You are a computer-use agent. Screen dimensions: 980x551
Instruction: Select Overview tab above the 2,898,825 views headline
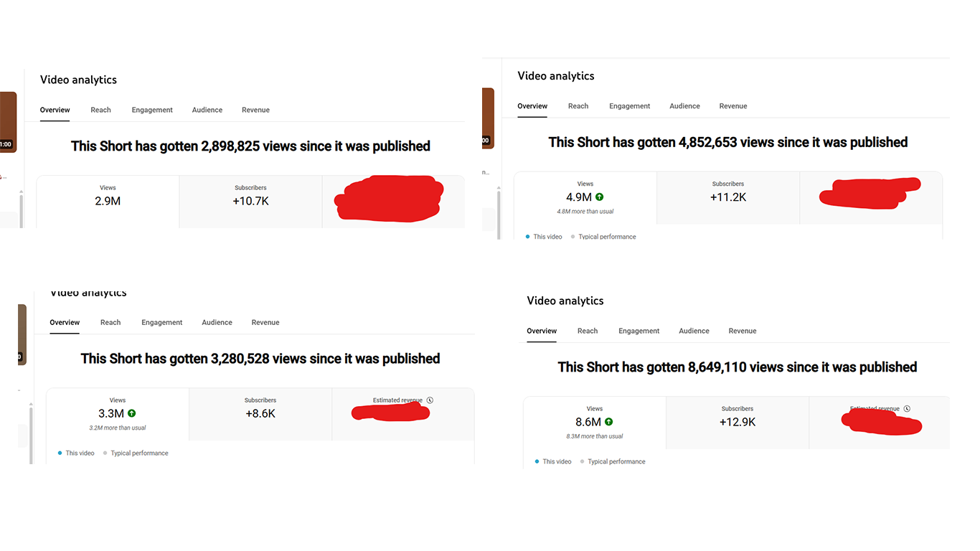click(x=55, y=110)
